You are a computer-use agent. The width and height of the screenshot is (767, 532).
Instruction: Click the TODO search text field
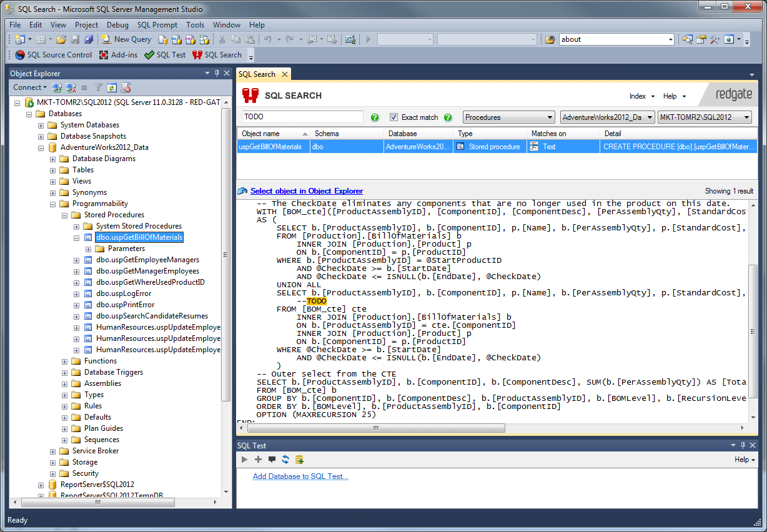coord(303,117)
